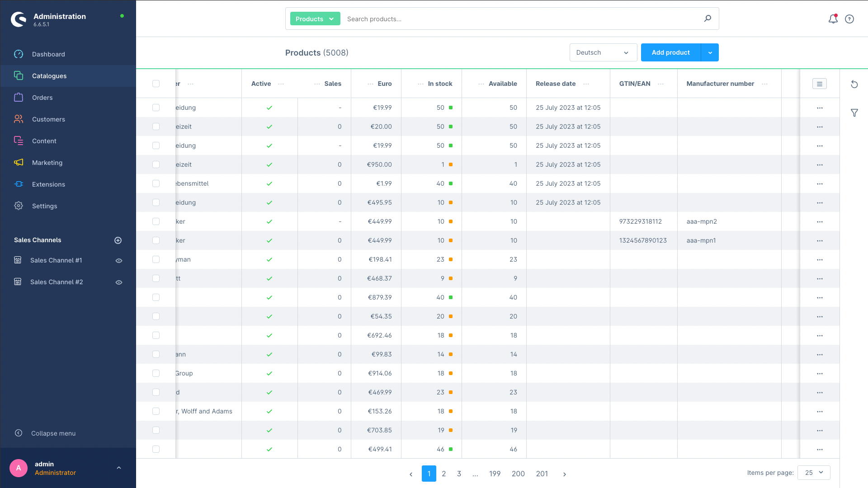
Task: Jump to page 199
Action: [495, 474]
